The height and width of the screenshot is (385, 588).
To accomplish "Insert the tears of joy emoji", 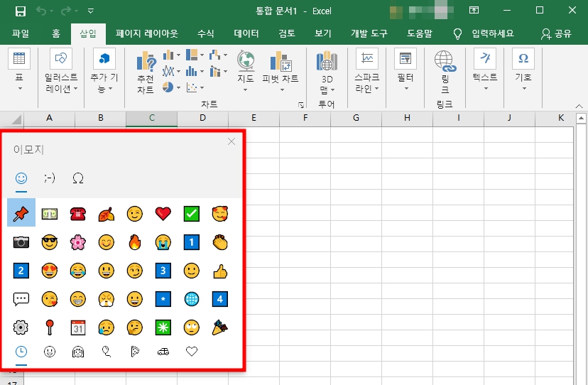I will click(78, 271).
